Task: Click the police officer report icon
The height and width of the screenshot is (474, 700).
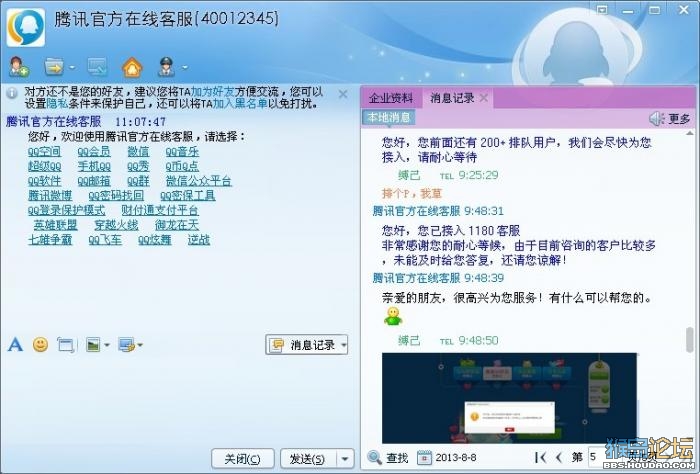Action: (167, 67)
